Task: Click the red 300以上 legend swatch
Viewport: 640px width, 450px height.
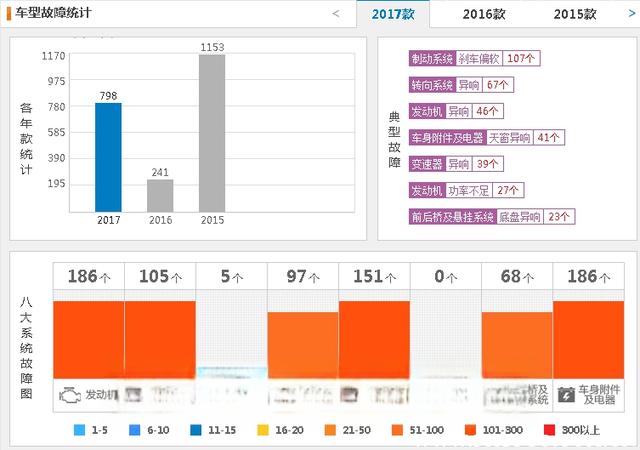Action: [x=549, y=430]
